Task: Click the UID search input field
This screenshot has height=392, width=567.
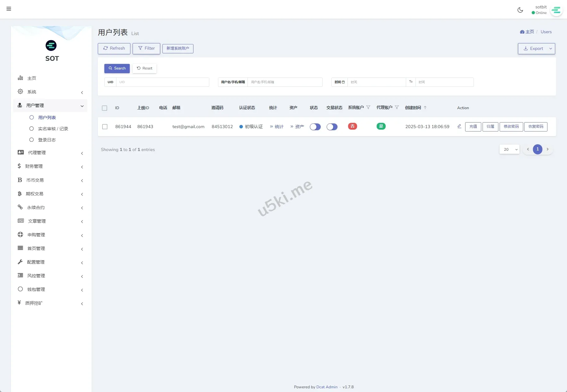Action: tap(162, 82)
